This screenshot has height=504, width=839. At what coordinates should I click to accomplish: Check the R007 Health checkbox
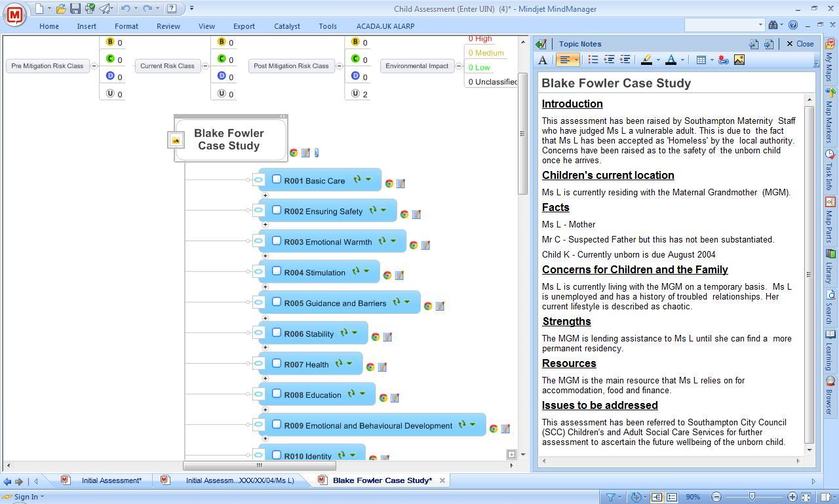coord(277,363)
